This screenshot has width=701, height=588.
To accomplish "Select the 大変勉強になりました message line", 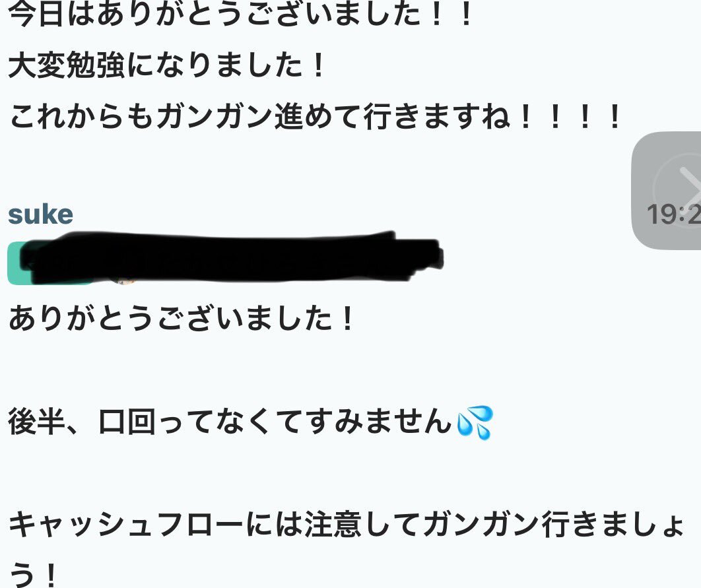I will tap(166, 65).
